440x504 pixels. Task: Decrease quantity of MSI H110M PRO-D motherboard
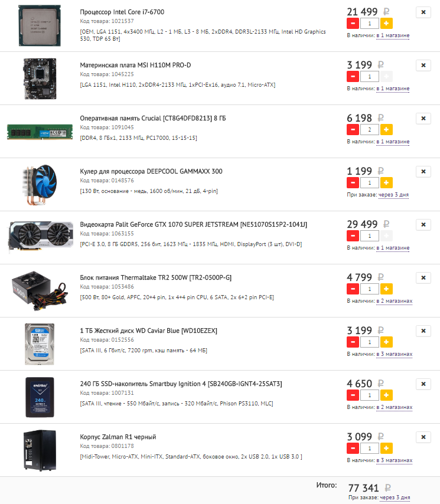coord(353,77)
